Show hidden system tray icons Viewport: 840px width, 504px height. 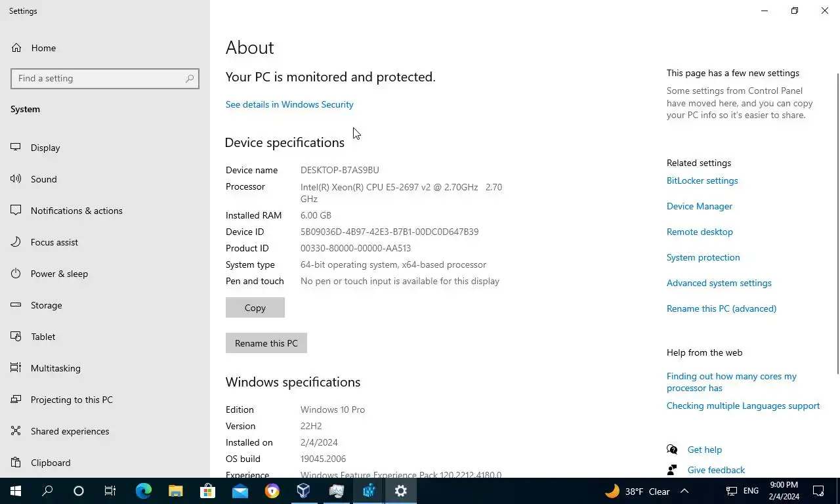[684, 491]
